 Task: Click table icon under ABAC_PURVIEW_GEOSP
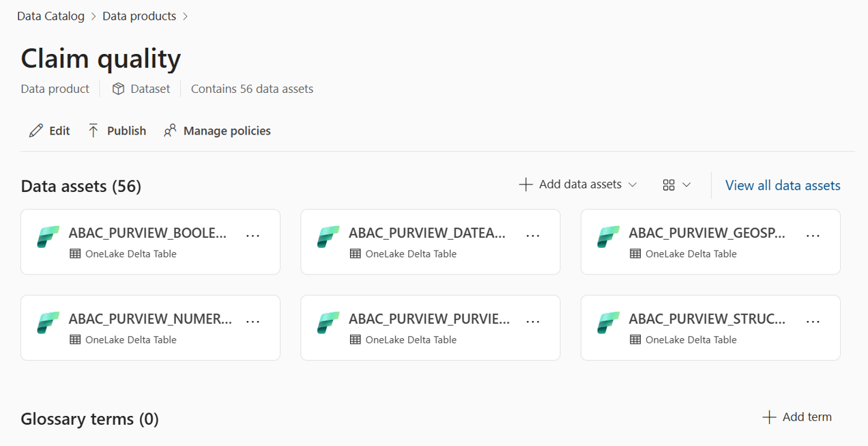[635, 254]
